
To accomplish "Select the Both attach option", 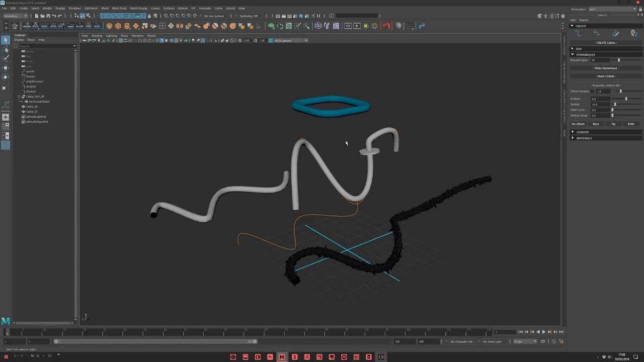I will tap(630, 124).
